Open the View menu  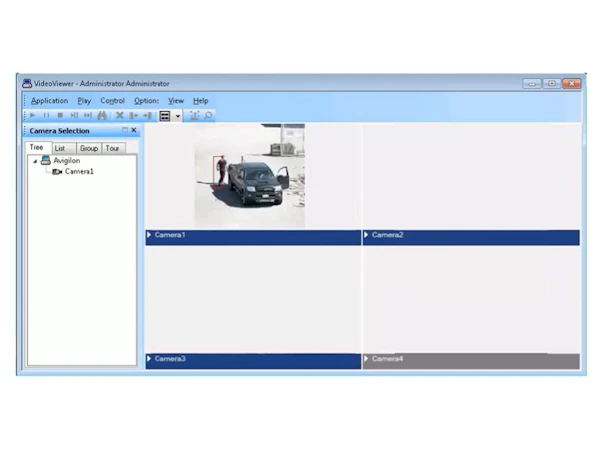[x=176, y=101]
